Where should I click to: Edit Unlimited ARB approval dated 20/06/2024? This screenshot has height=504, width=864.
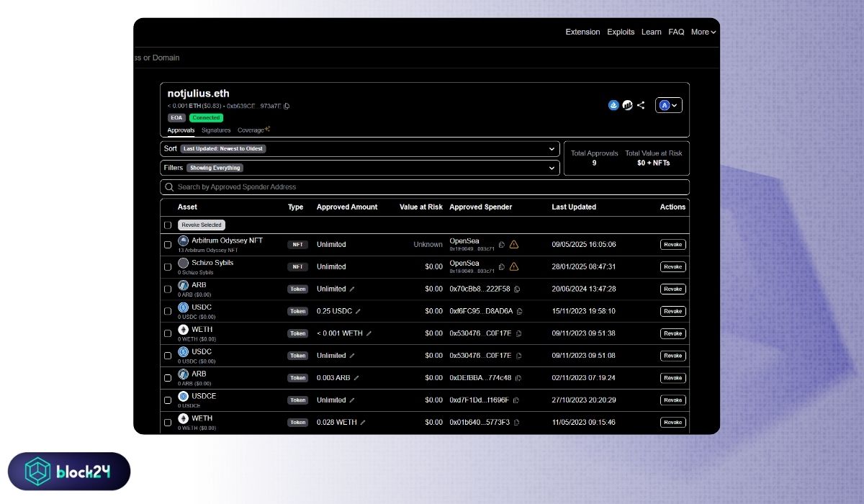click(352, 289)
